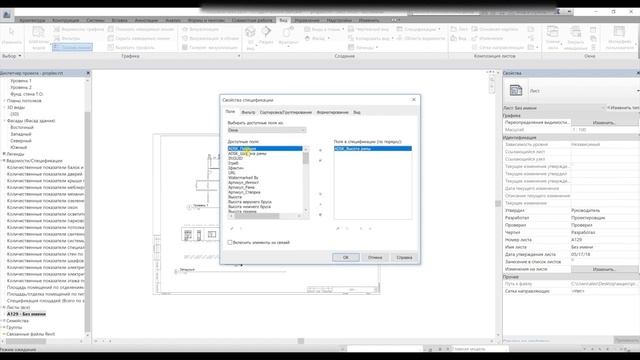Click the 'Отмена' cancel button
This screenshot has width=640, height=360.
pyautogui.click(x=375, y=258)
